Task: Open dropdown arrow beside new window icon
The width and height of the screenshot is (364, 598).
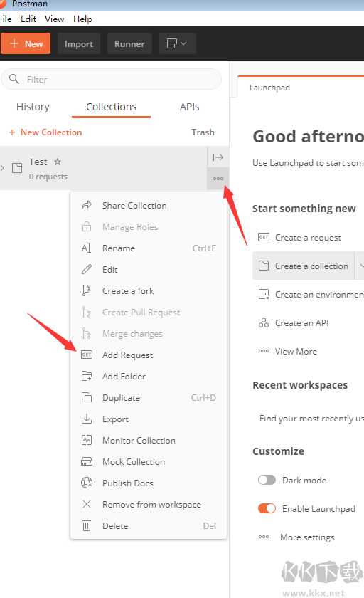Action: tap(183, 43)
